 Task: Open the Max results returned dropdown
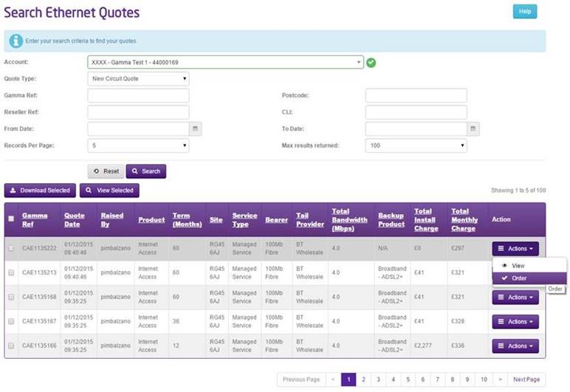click(416, 145)
